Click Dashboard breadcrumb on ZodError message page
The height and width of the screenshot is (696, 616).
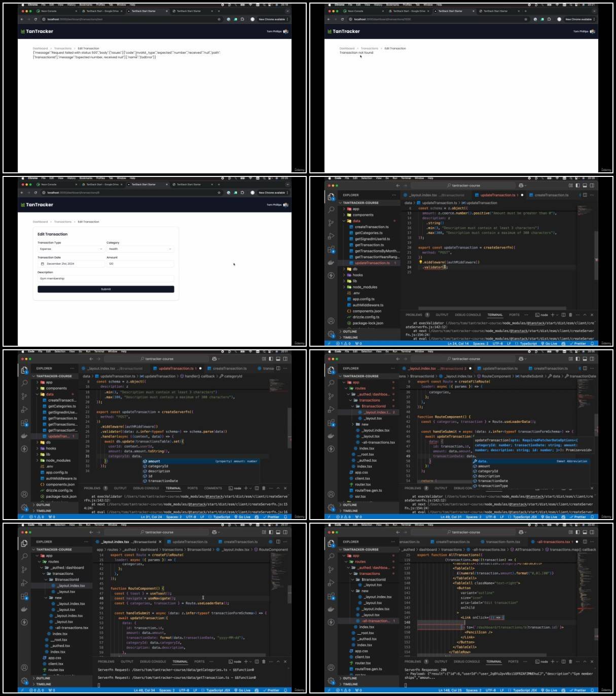click(x=40, y=48)
